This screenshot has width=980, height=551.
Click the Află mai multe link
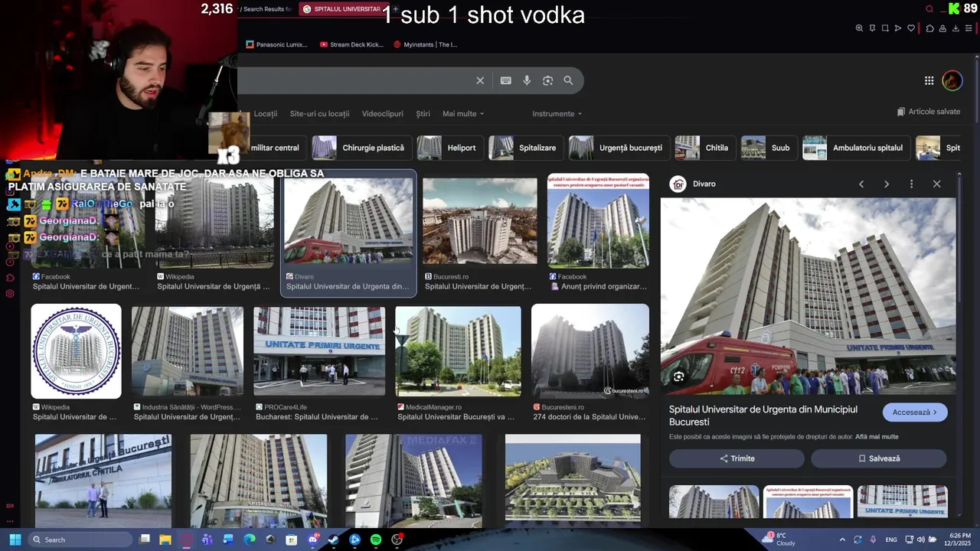[877, 437]
